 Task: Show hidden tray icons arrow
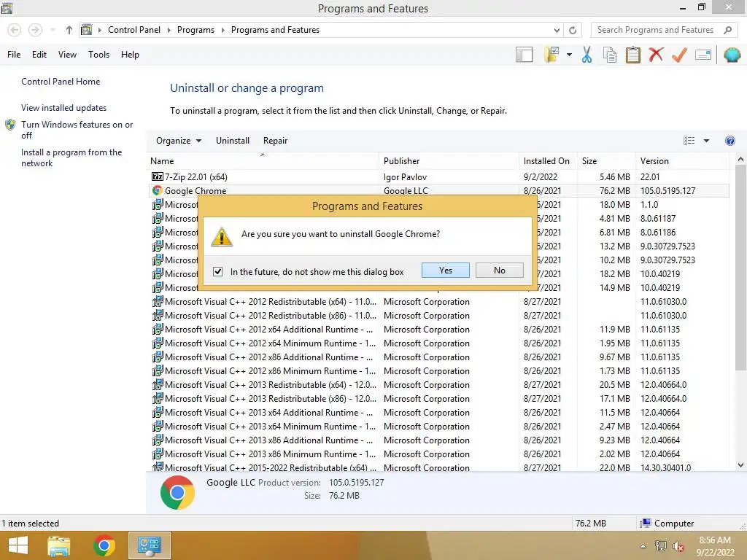(643, 546)
